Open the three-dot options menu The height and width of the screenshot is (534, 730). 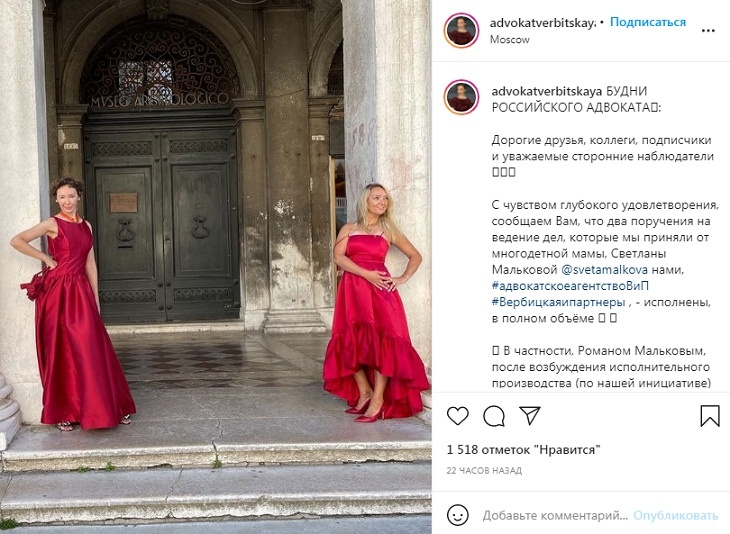coord(708,31)
